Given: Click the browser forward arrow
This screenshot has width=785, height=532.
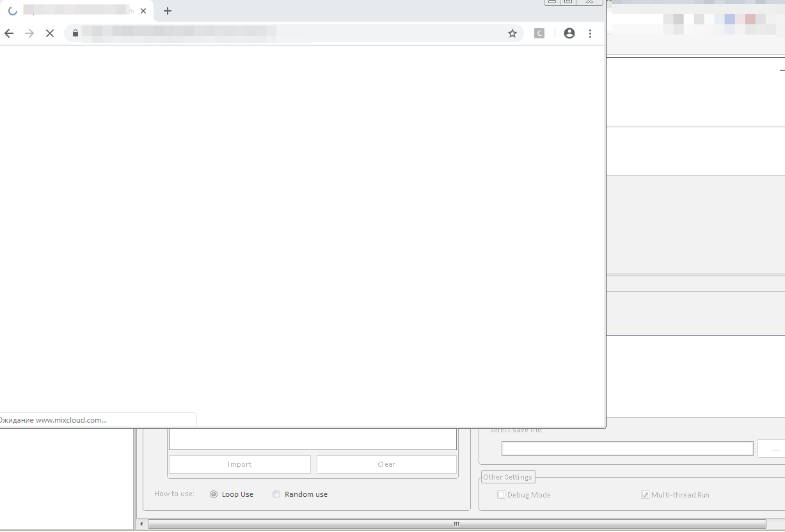Looking at the screenshot, I should pyautogui.click(x=29, y=33).
